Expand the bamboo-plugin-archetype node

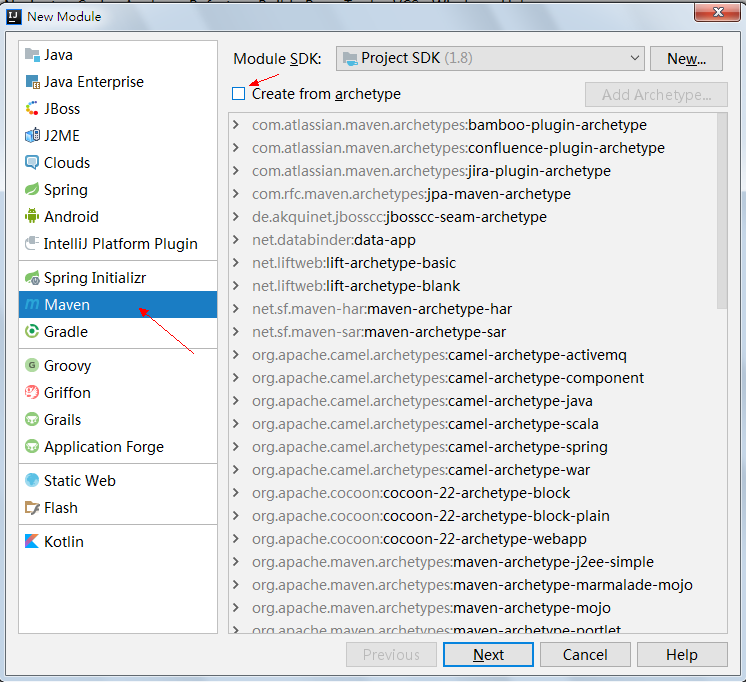coord(236,125)
